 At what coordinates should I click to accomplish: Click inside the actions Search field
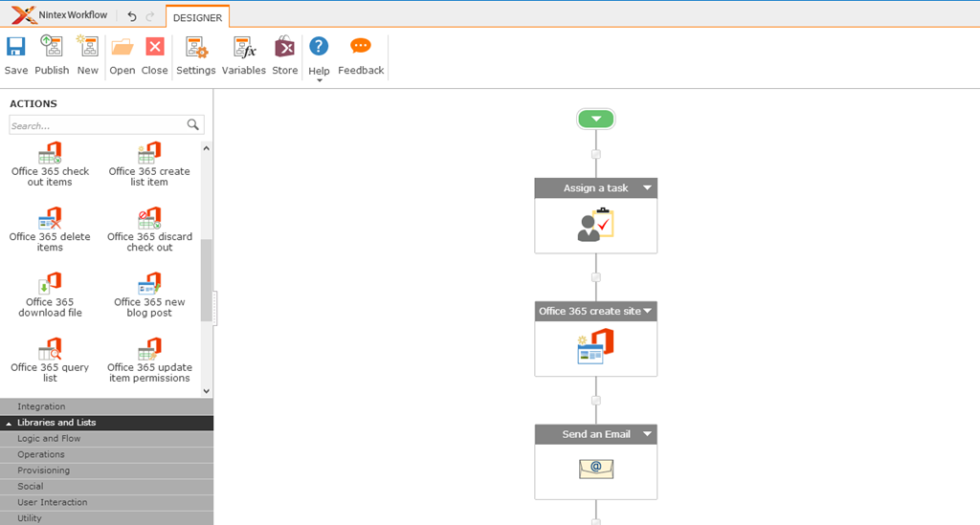click(x=97, y=125)
